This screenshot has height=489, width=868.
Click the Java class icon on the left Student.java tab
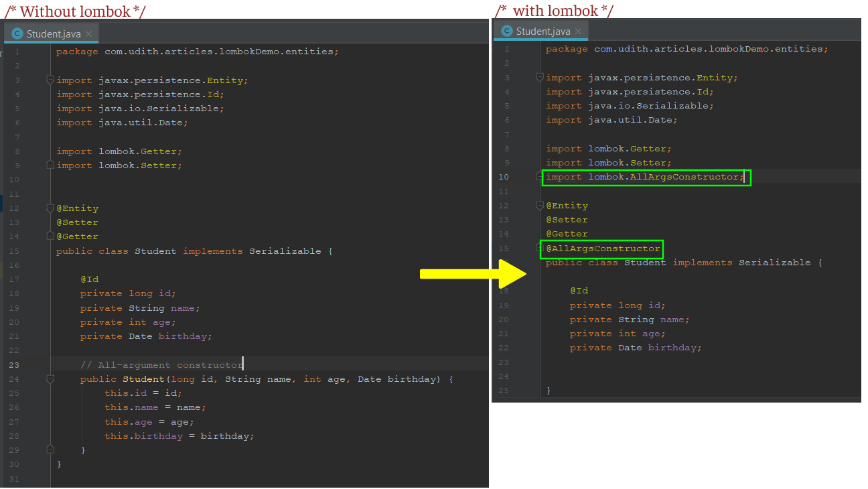coord(18,33)
